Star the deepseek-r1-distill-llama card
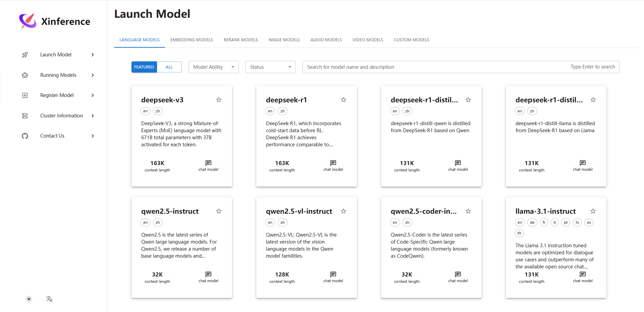This screenshot has width=644, height=312. (x=593, y=100)
